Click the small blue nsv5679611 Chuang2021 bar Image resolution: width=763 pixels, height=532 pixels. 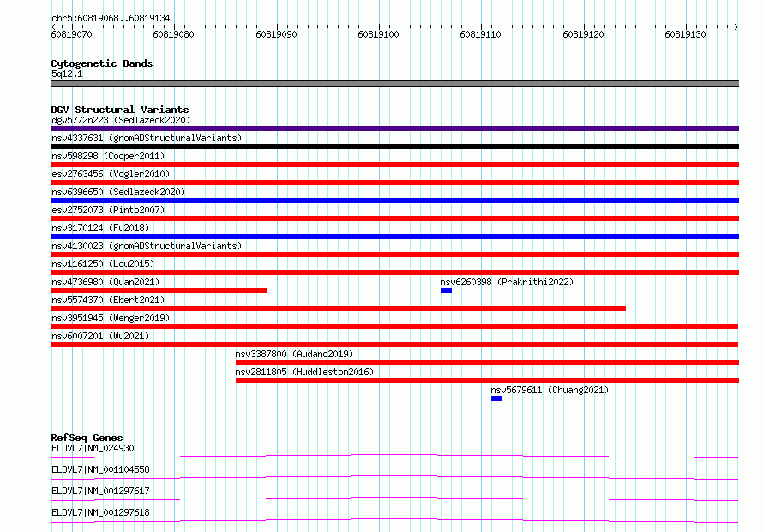496,398
